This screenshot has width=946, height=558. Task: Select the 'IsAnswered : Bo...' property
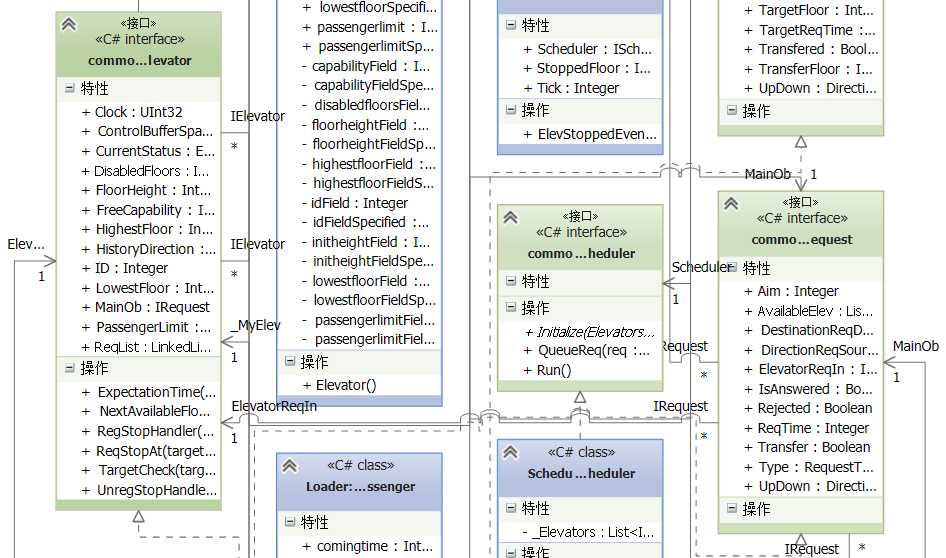coord(808,389)
